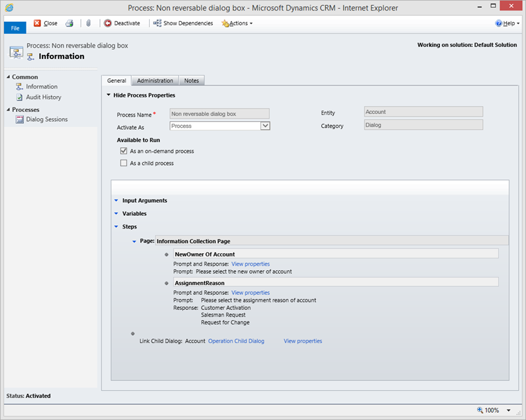Open the Activate As dropdown
Viewport: 526px width, 420px height.
pos(266,126)
